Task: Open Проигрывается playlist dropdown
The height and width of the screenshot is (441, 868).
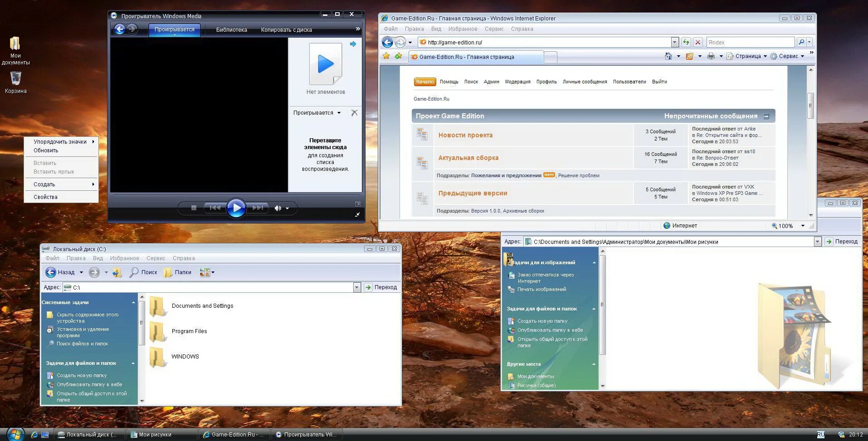Action: point(317,113)
